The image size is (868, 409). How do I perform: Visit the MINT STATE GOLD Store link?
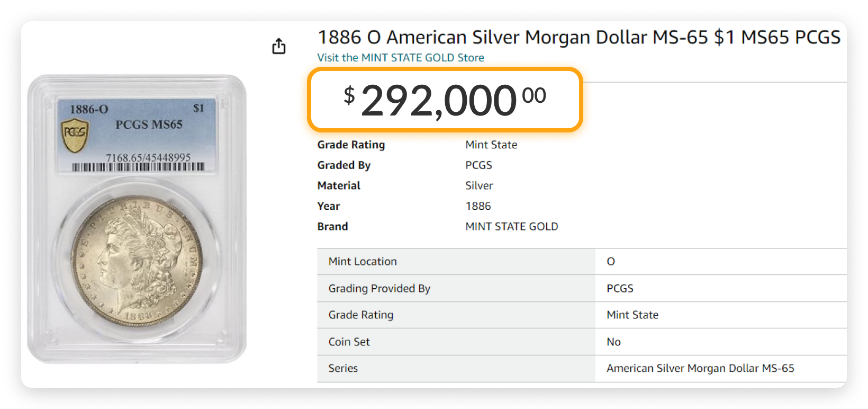click(x=400, y=57)
